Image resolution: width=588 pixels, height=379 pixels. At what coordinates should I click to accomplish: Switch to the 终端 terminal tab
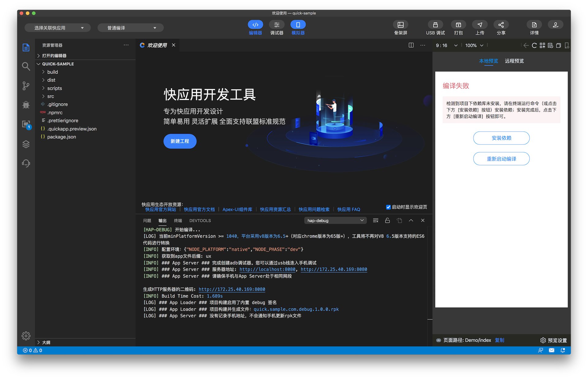pos(178,220)
